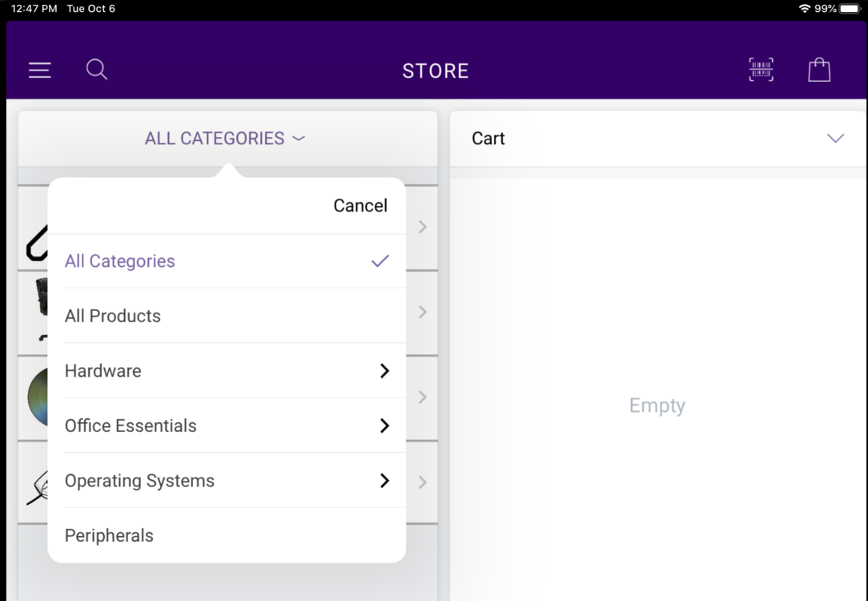Tap the battery status icon
This screenshot has width=868, height=601.
tap(849, 8)
